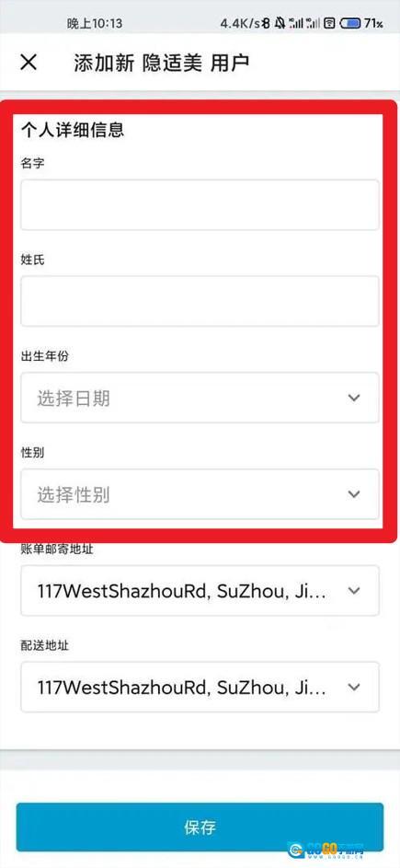Open the 选择日期 birth year dropdown

pos(200,398)
